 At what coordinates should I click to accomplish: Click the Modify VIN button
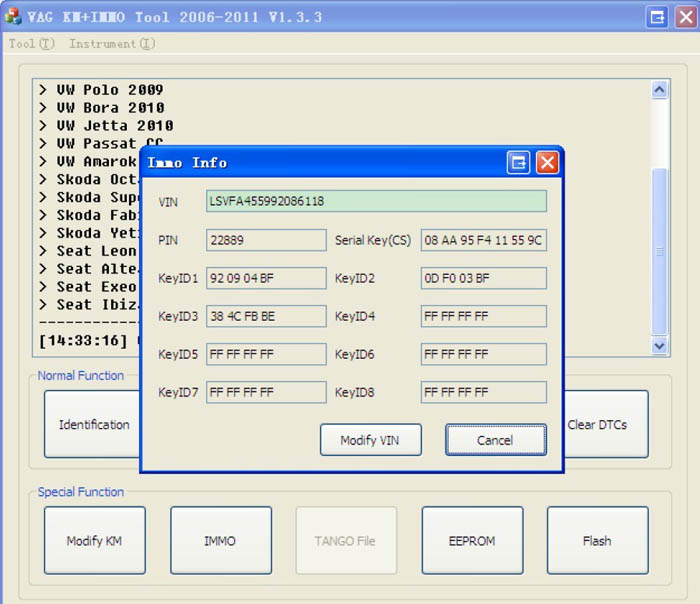pyautogui.click(x=371, y=440)
